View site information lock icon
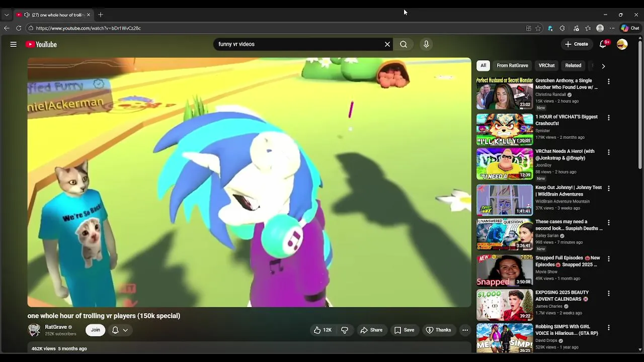 pos(31,28)
